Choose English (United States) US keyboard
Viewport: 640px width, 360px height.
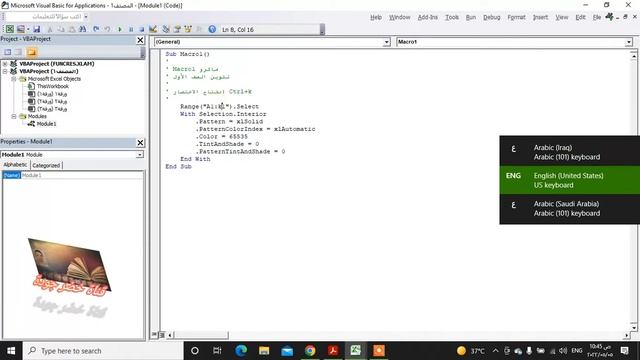pyautogui.click(x=570, y=180)
